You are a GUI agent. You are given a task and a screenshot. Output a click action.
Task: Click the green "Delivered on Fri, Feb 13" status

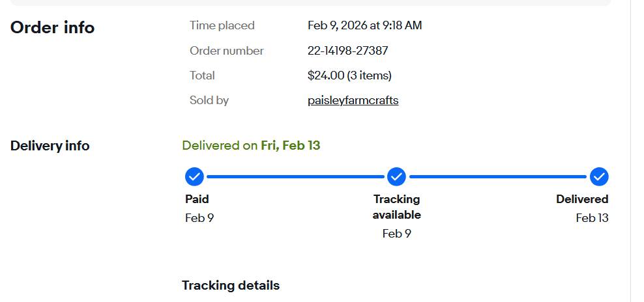pos(251,145)
